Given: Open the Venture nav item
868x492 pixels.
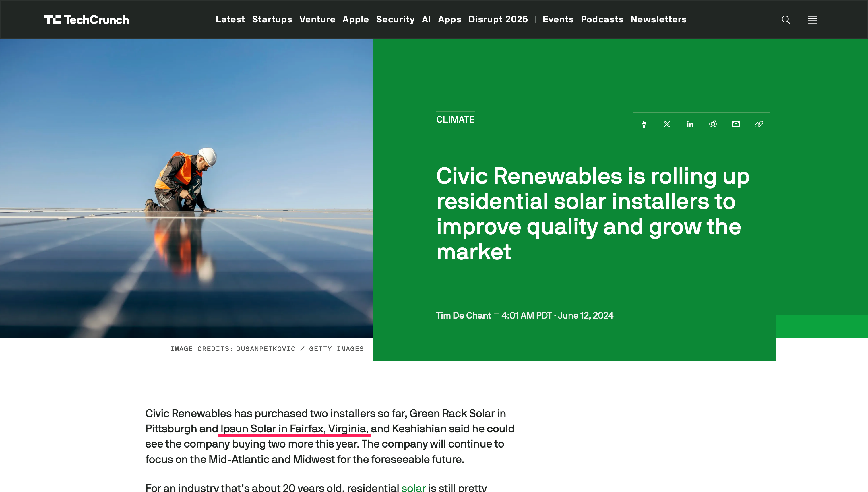Looking at the screenshot, I should point(317,19).
